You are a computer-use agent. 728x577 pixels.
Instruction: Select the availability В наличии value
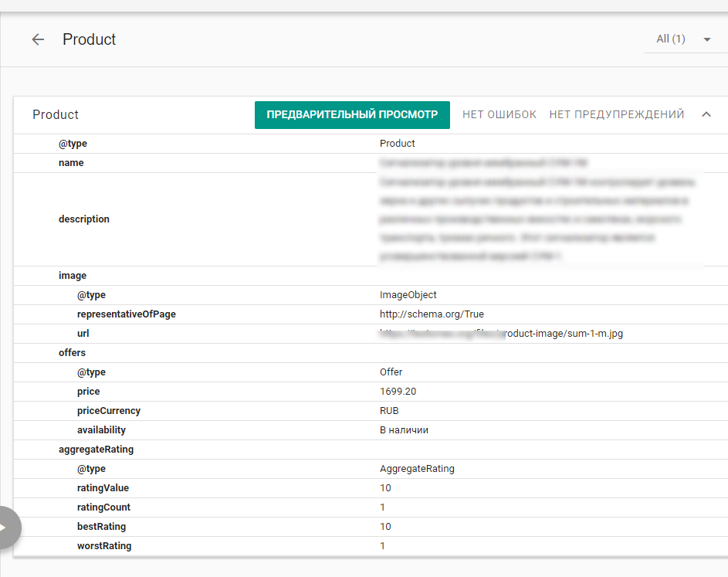pyautogui.click(x=404, y=430)
